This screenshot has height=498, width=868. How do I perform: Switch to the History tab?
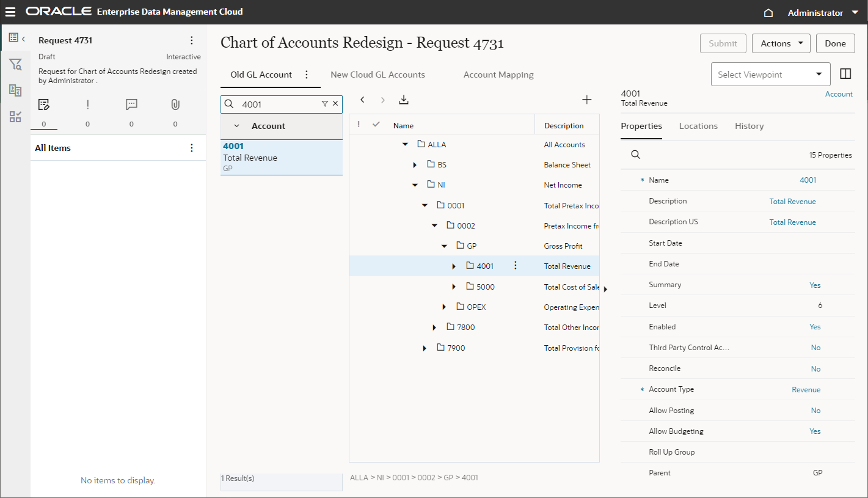749,126
